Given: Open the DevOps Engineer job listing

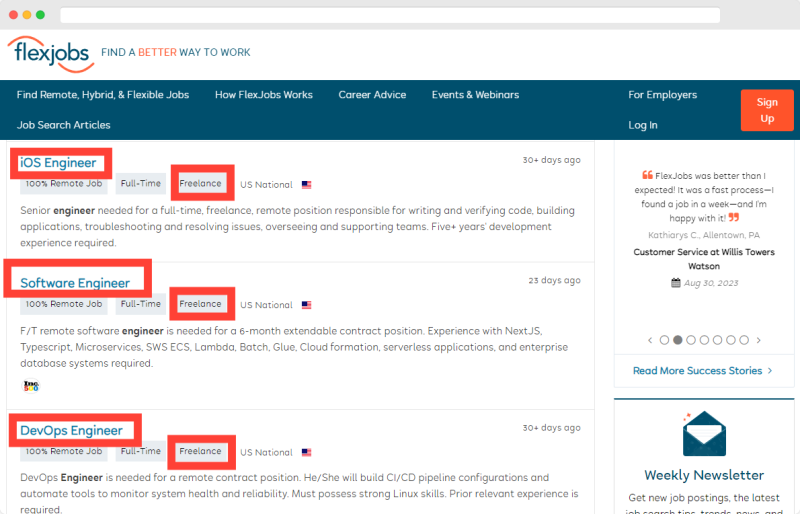Looking at the screenshot, I should 71,430.
